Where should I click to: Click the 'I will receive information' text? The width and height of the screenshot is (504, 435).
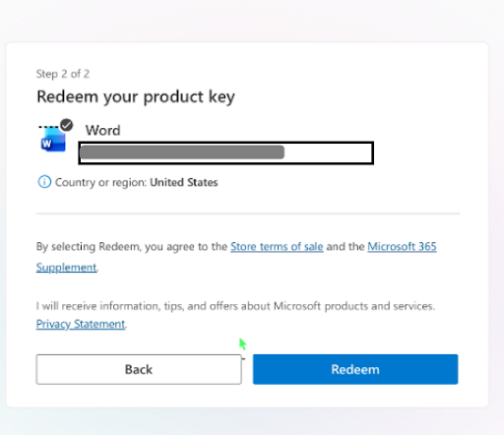(235, 306)
